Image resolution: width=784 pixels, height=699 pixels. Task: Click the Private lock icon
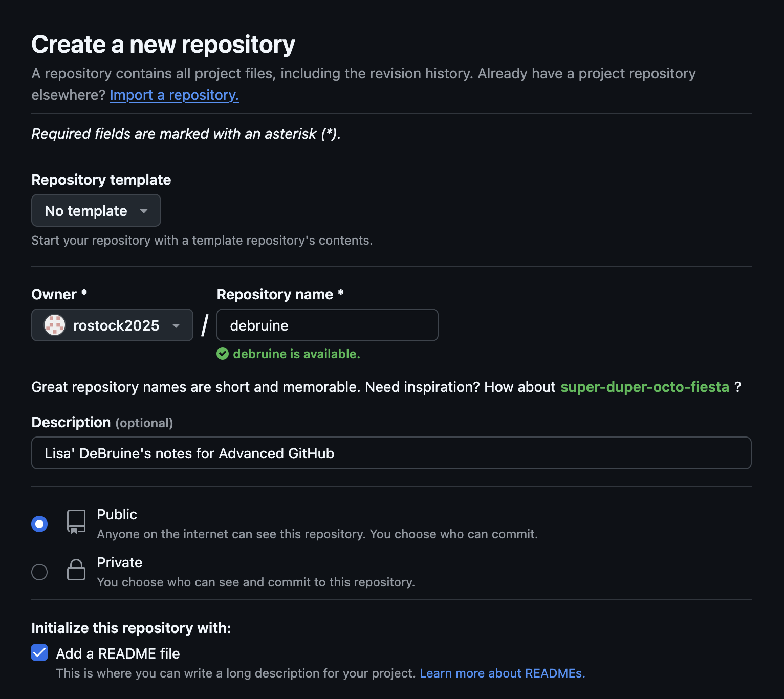coord(76,570)
